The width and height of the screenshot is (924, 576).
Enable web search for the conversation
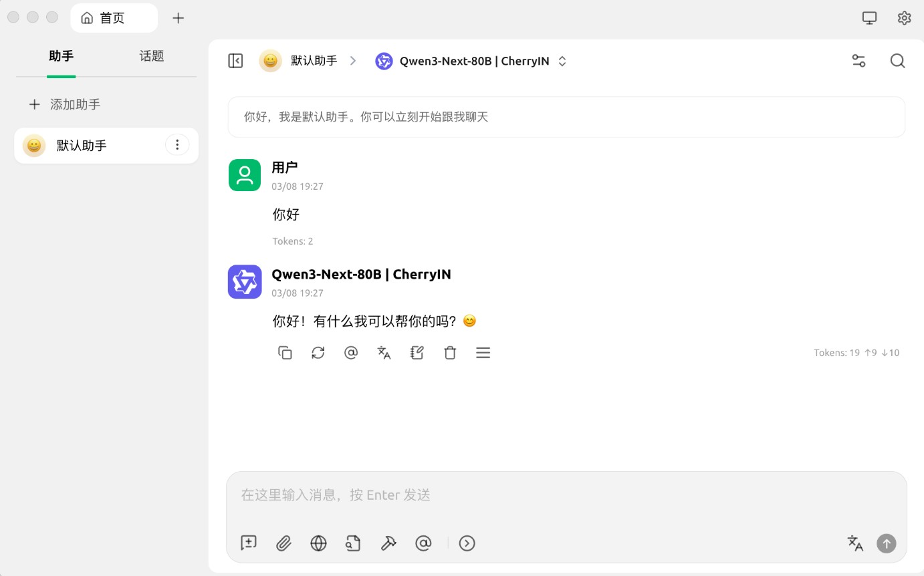click(318, 543)
